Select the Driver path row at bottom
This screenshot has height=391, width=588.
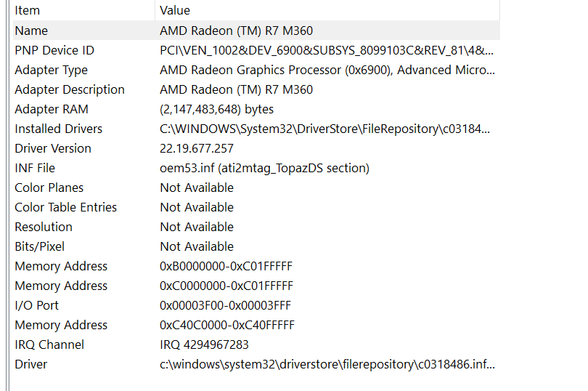coord(256,364)
